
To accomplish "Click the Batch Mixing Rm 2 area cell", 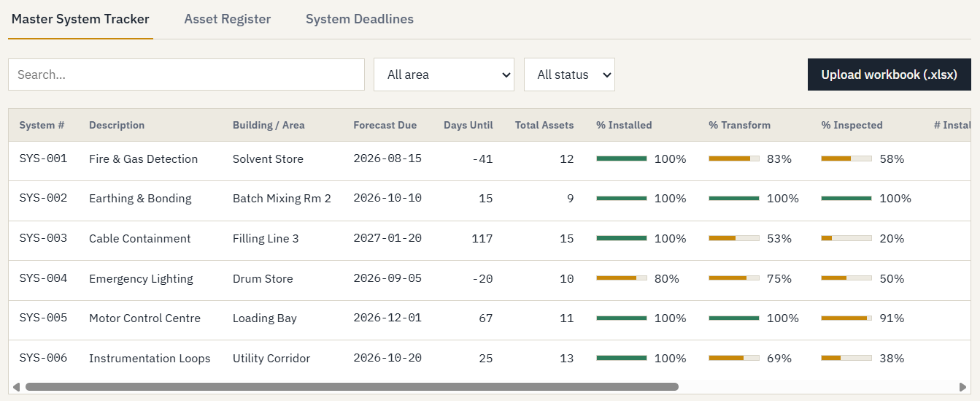I will point(282,198).
